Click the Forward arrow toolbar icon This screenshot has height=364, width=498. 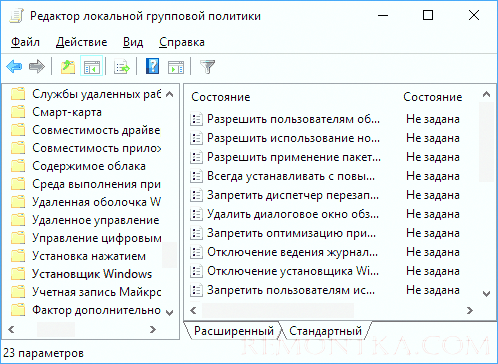(x=37, y=67)
